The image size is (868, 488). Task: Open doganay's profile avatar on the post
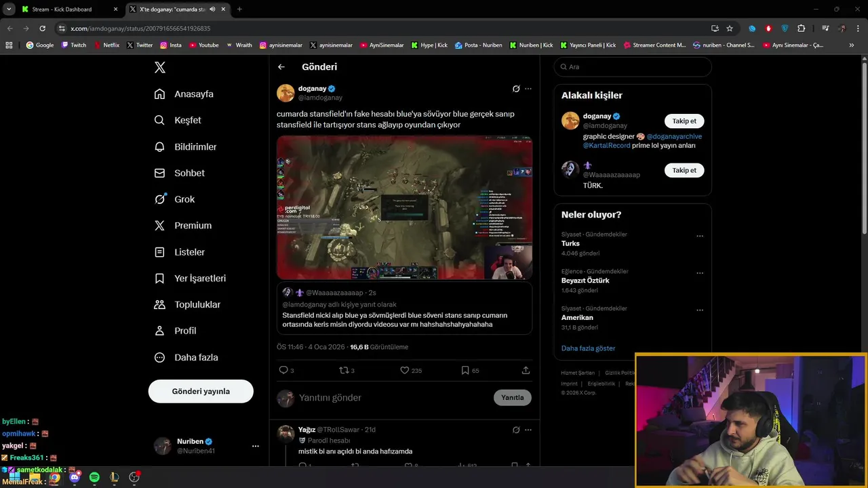[x=285, y=93]
